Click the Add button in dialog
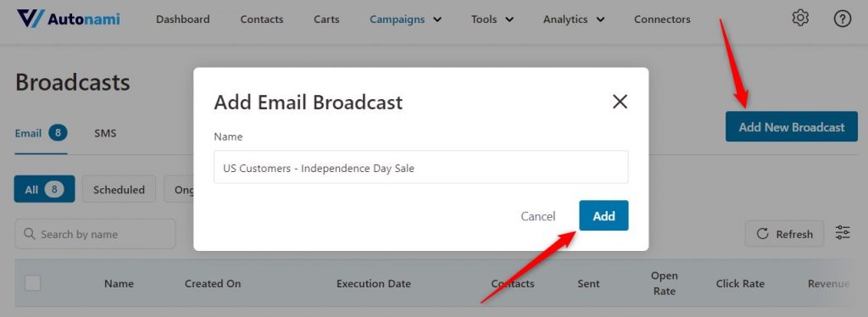Image resolution: width=868 pixels, height=317 pixels. tap(604, 216)
